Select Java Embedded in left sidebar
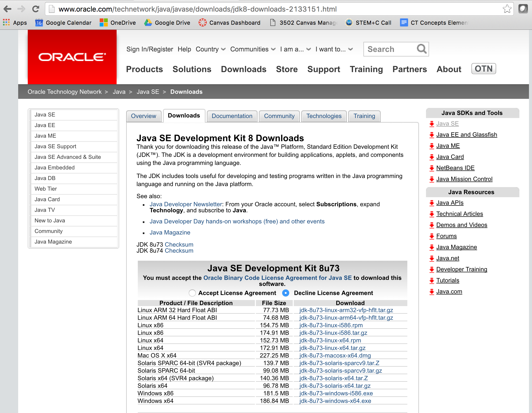 click(55, 168)
